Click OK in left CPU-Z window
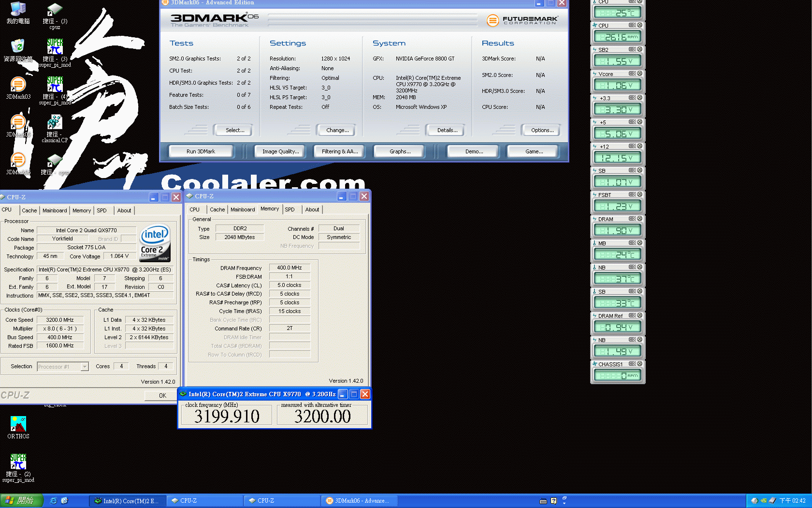The image size is (812, 508). click(x=162, y=396)
